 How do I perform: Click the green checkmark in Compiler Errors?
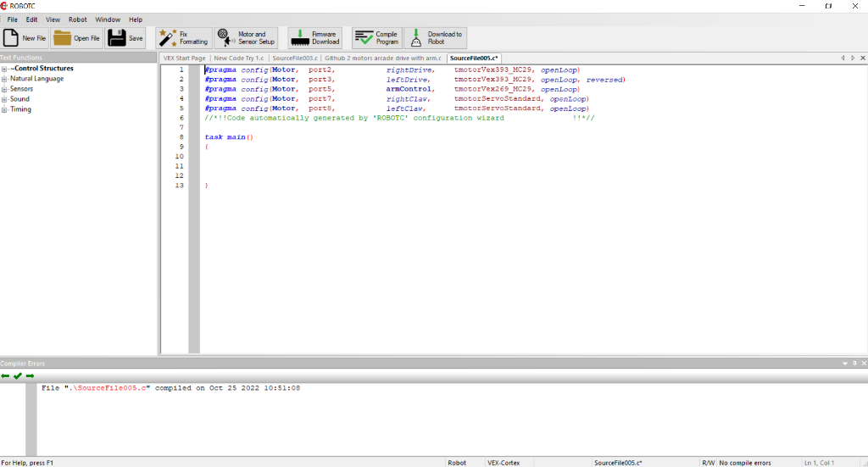tap(17, 375)
